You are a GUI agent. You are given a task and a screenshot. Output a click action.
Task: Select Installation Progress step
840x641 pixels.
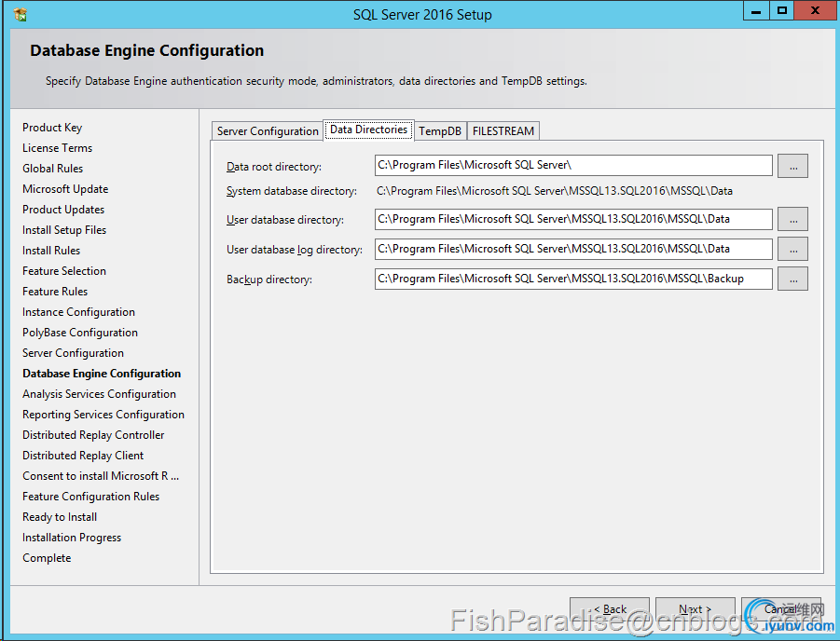72,538
